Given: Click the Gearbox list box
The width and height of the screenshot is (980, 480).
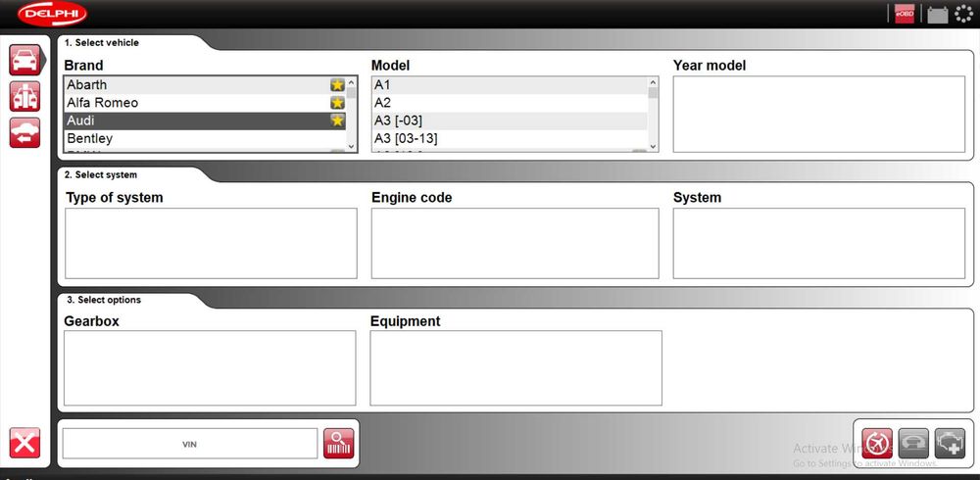Looking at the screenshot, I should [210, 368].
